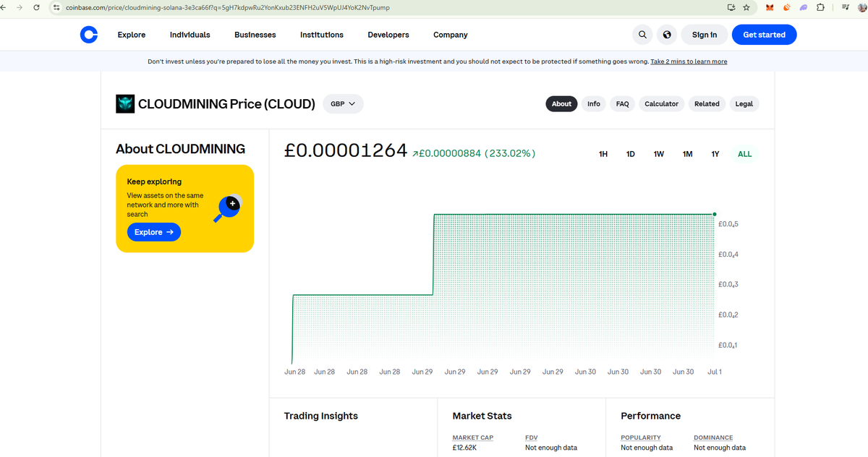Viewport: 868px width, 457px height.
Task: Click the CLOUDMINING token logo
Action: pyautogui.click(x=125, y=103)
